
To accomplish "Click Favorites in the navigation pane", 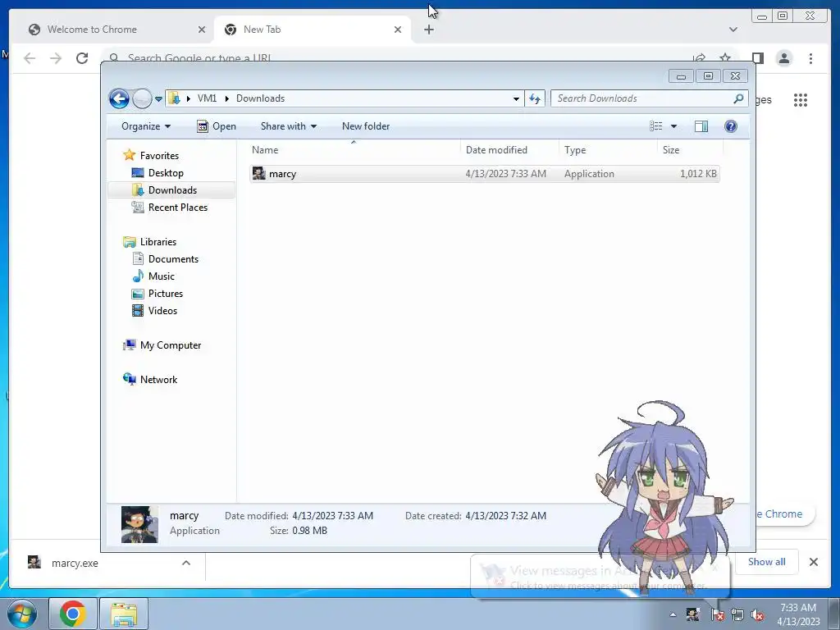I will click(x=159, y=156).
